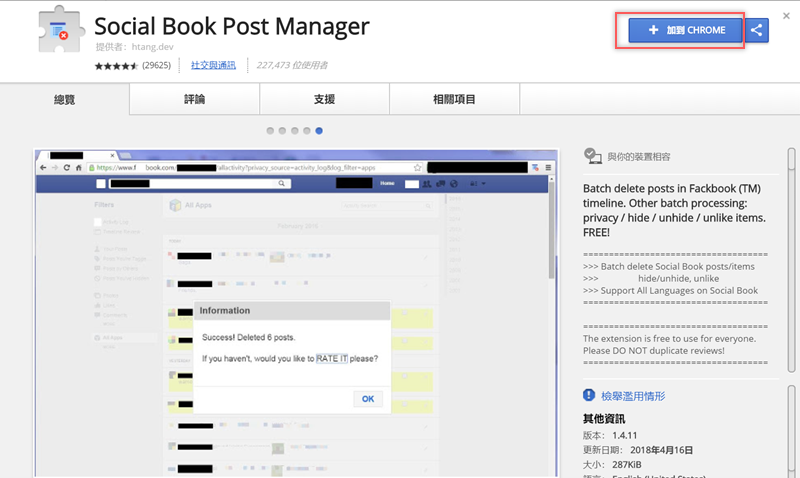Click the share icon button

coord(757,30)
